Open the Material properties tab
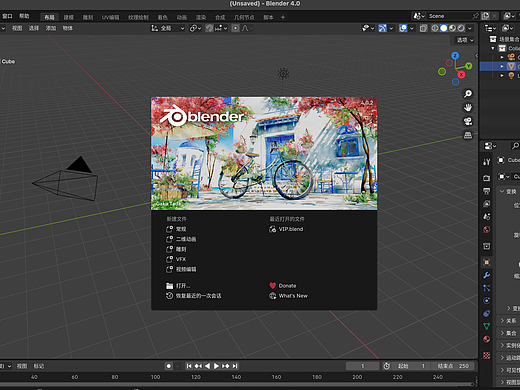The width and height of the screenshot is (520, 390). coord(487,339)
